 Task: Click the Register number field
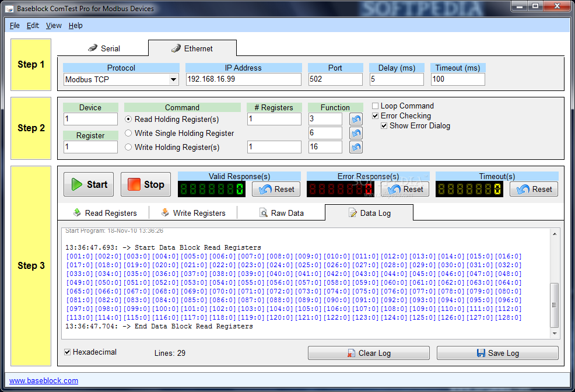point(90,146)
